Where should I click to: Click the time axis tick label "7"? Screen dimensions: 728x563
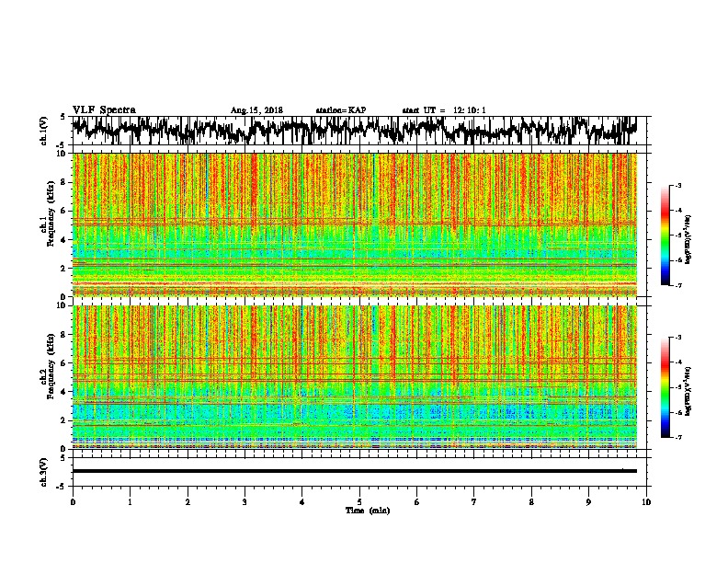(x=473, y=502)
